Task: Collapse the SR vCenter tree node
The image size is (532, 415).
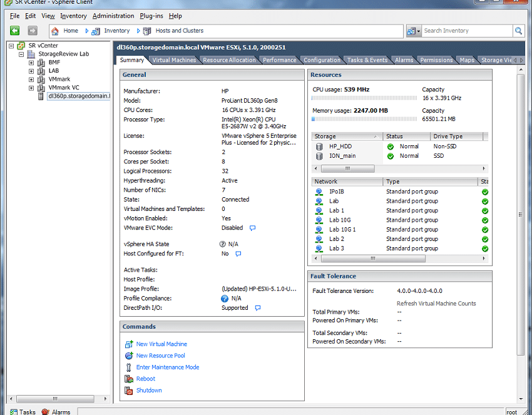Action: pos(11,46)
